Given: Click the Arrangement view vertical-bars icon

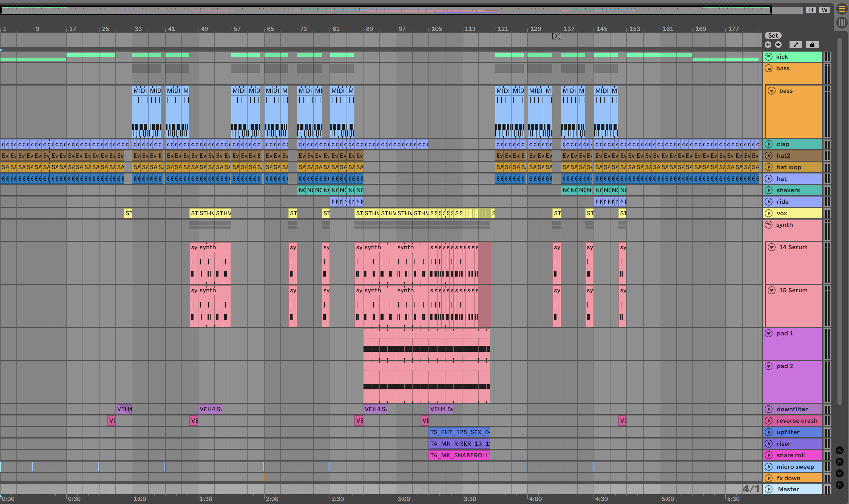Looking at the screenshot, I should click(841, 23).
